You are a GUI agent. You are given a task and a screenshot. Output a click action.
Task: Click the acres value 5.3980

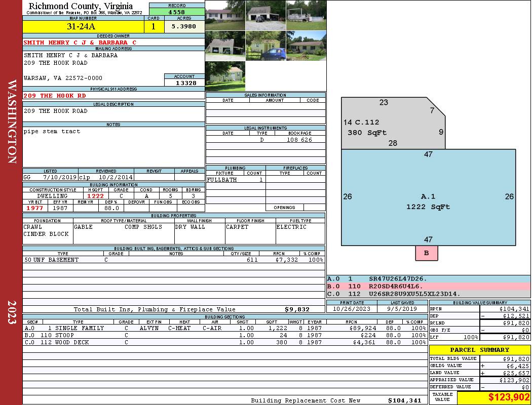coord(184,26)
